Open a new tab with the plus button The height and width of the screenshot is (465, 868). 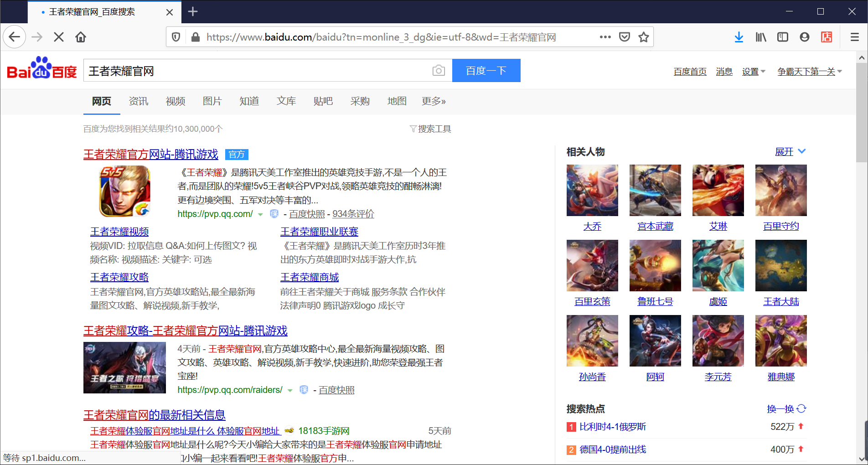pos(193,11)
